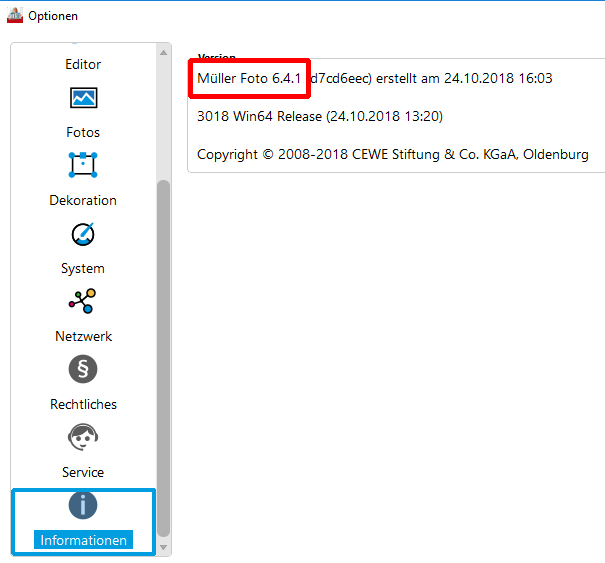Open the System gauge icon
This screenshot has width=605, height=563.
(x=83, y=234)
